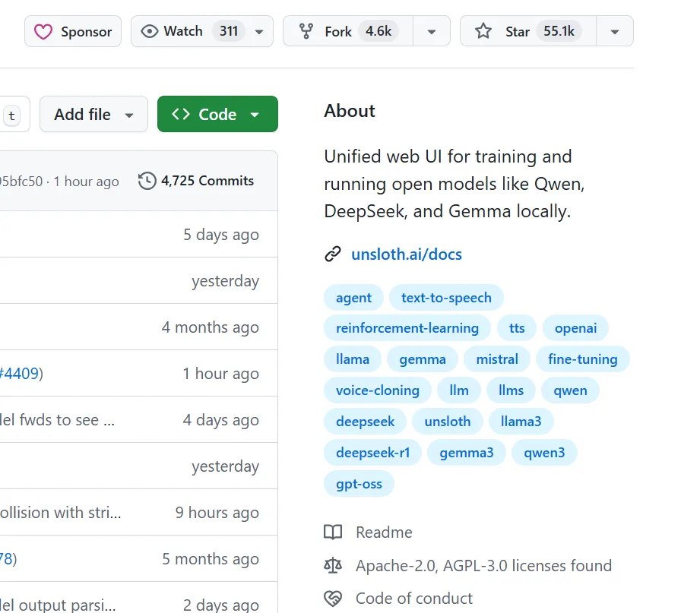Select the deepseek-r1 topic tag

372,453
